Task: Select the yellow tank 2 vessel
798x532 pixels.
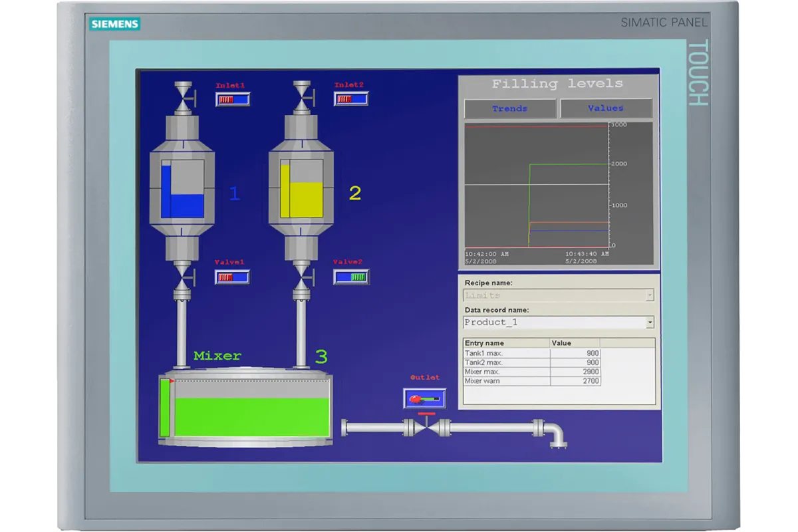Action: click(302, 191)
